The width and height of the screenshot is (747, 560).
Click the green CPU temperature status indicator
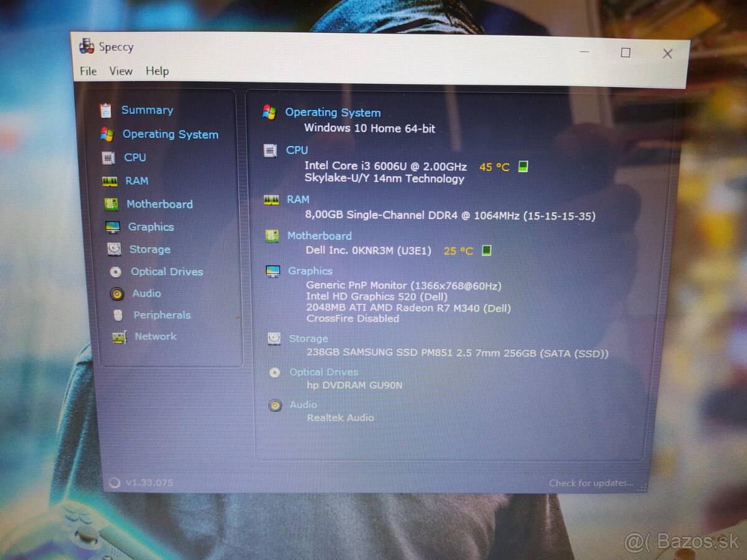click(x=523, y=166)
